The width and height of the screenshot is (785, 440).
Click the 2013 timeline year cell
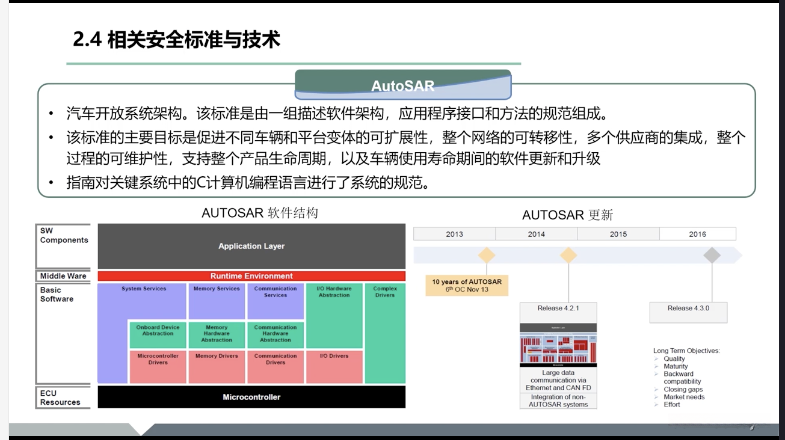point(454,234)
